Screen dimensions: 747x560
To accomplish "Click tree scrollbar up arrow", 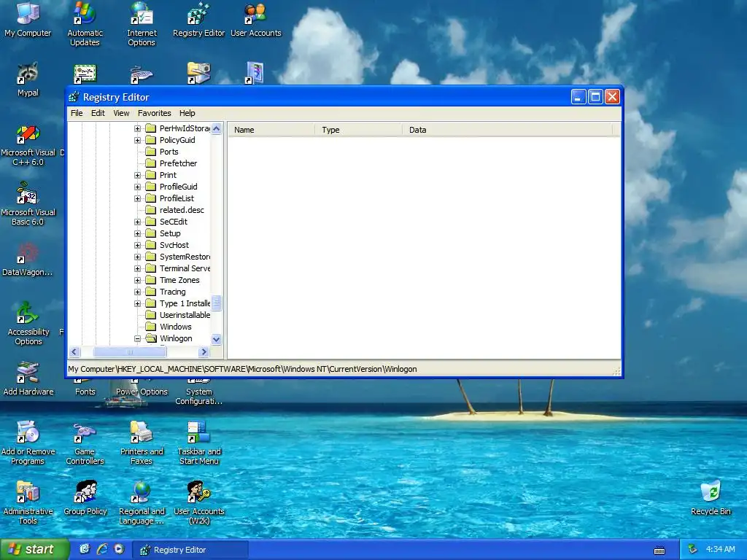I will (x=216, y=128).
